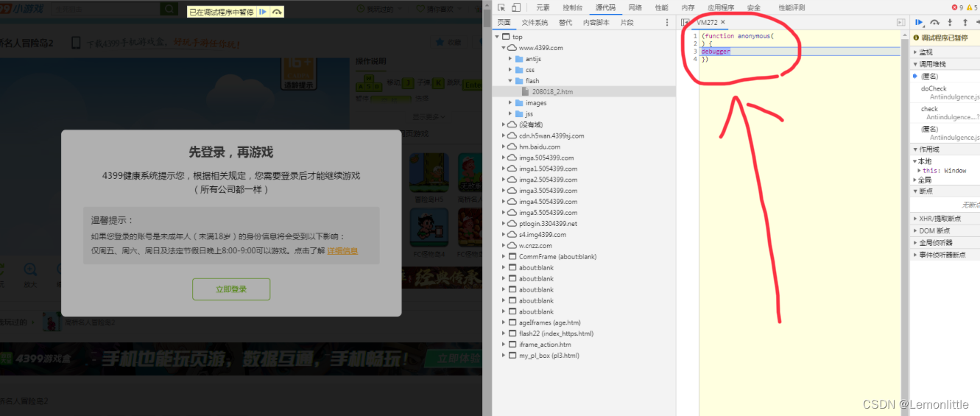Toggle the debugger sidebar icon

pyautogui.click(x=900, y=23)
